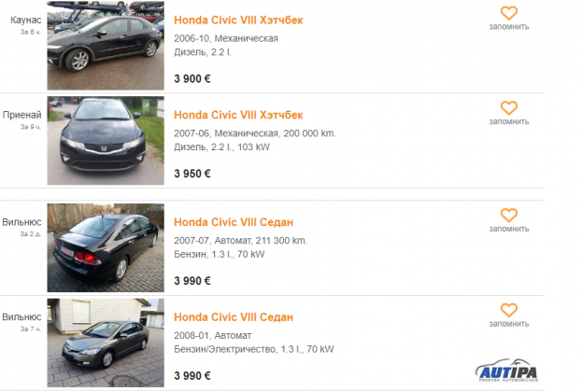The image size is (582, 392).
Task: Click heart icon for 211 300 km sedan
Action: (508, 215)
